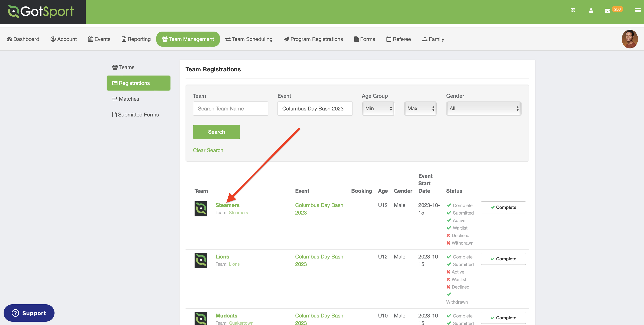Go to the Forms tab
Viewport: 644px width, 325px height.
click(x=364, y=39)
